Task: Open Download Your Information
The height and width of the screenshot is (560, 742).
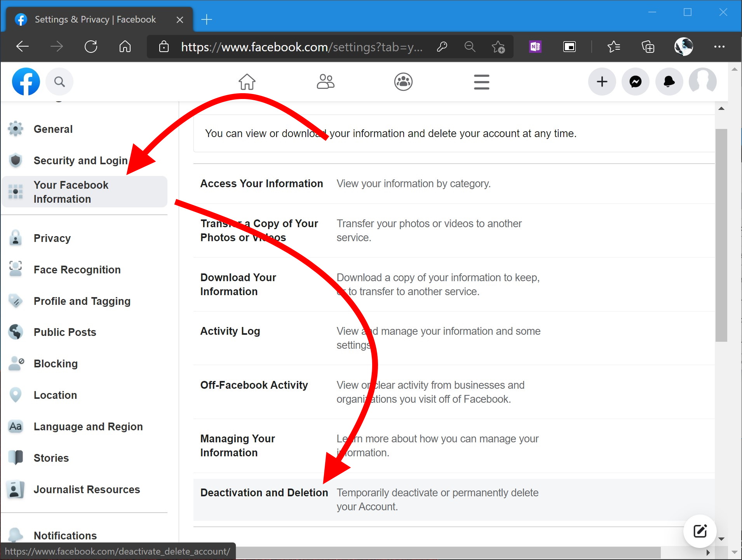Action: tap(454, 284)
